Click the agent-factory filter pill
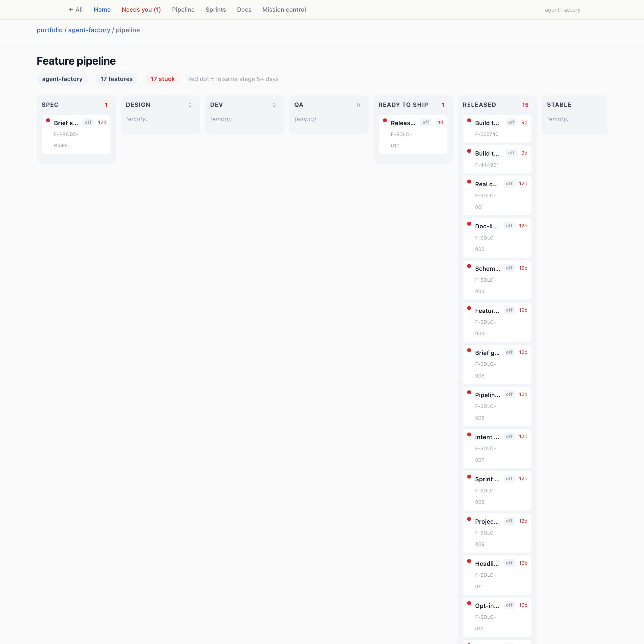The width and height of the screenshot is (644, 644). [x=62, y=79]
